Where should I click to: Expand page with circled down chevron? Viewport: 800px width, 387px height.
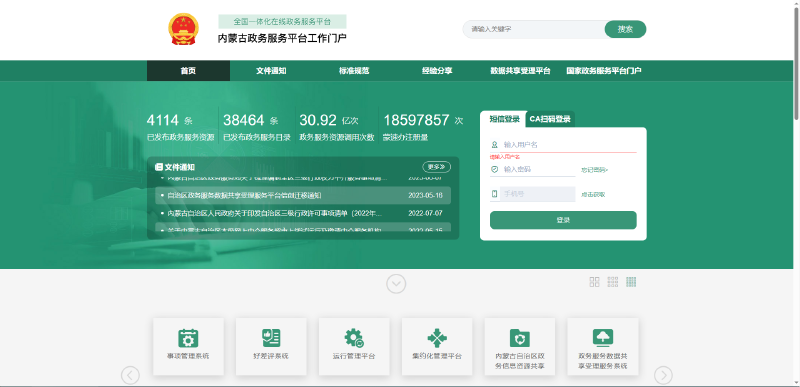396,283
